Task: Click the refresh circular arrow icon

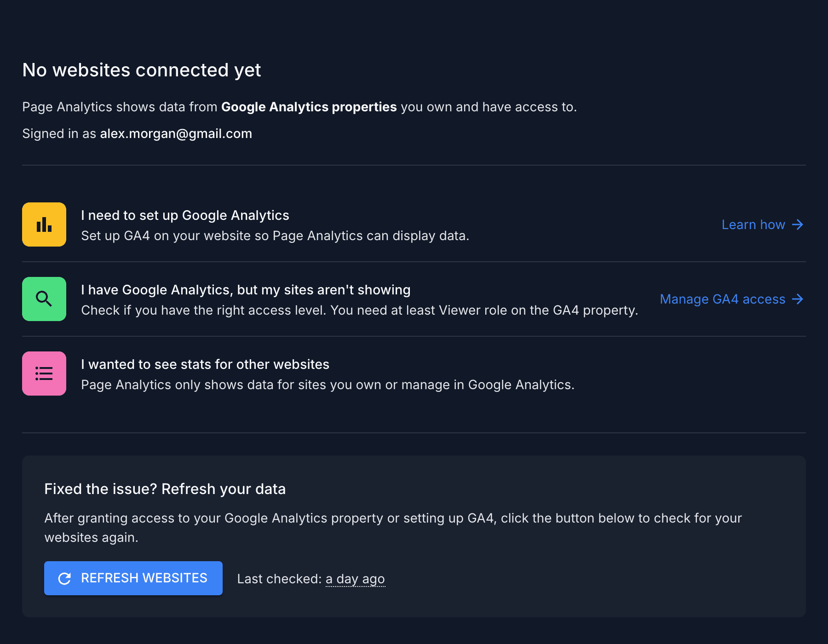Action: [x=64, y=578]
